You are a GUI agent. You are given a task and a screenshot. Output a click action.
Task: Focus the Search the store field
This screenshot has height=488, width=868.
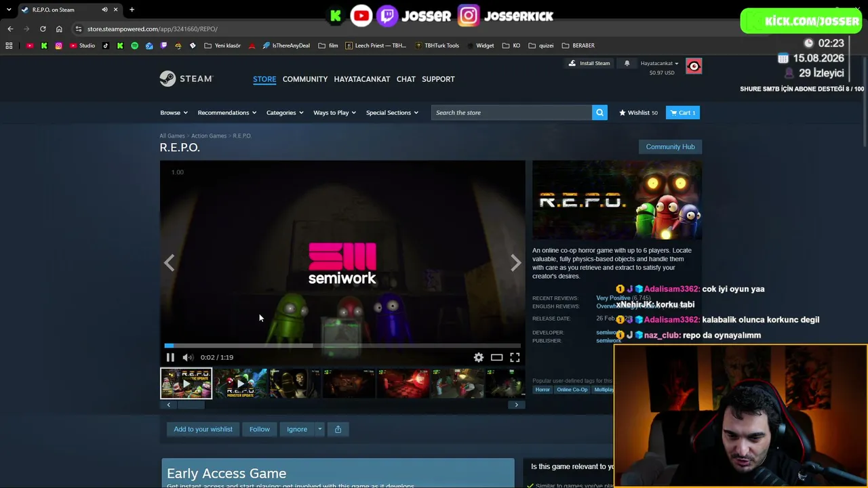[511, 113]
